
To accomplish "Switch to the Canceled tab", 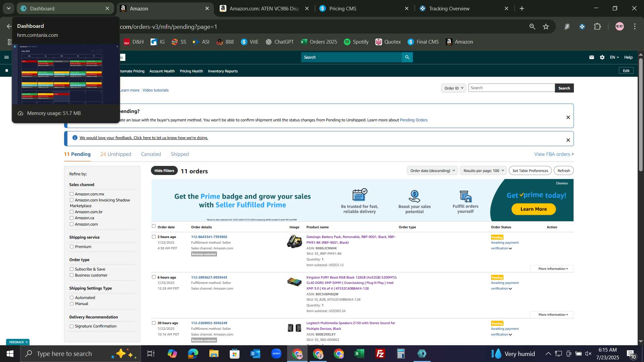I will pos(151,154).
